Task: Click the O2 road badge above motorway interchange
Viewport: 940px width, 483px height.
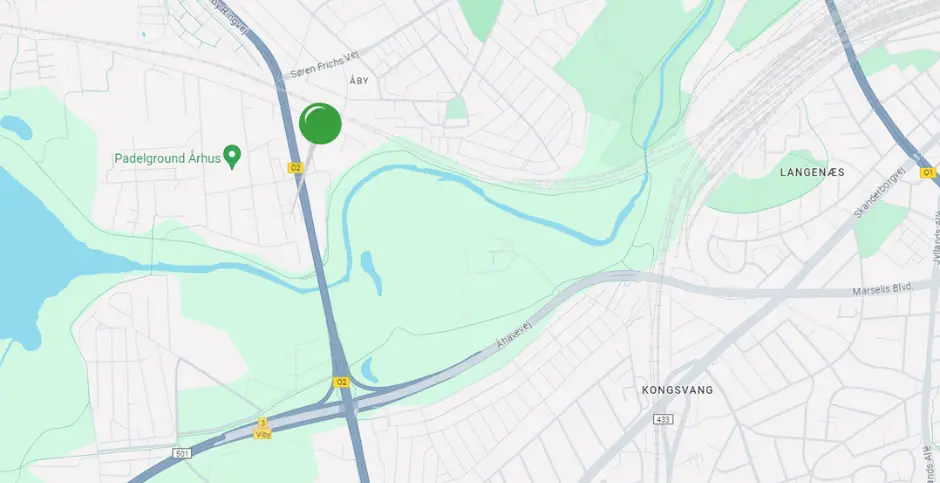Action: click(x=341, y=382)
